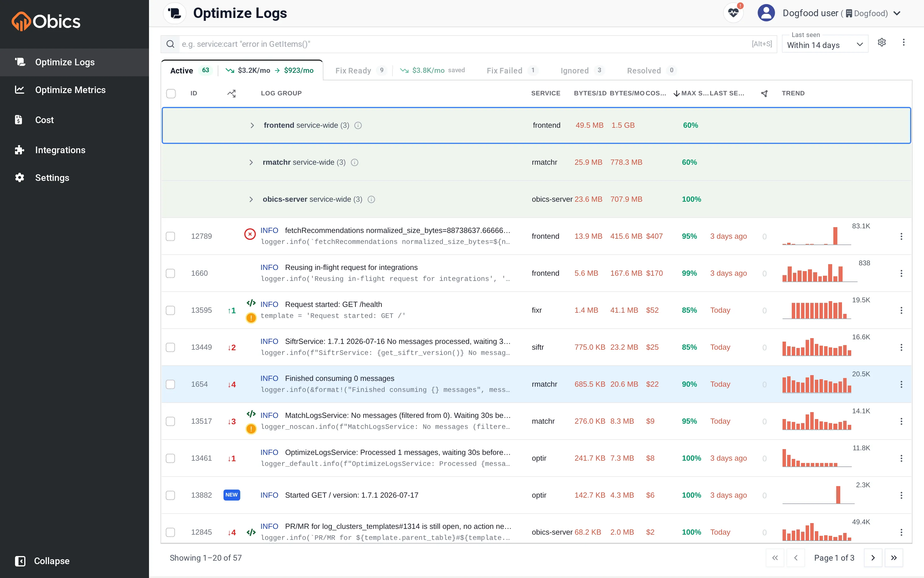The image size is (924, 578).
Task: Open row menu for log 1660
Action: click(901, 274)
